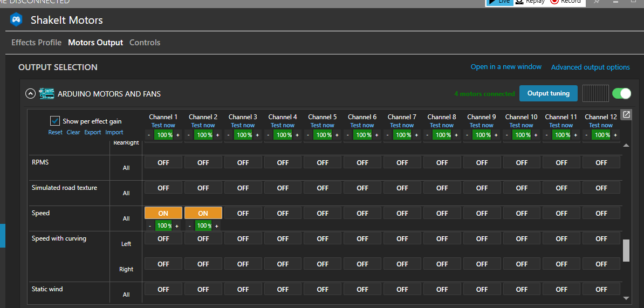Switch to Replay mode
644x308 pixels.
pos(530,2)
